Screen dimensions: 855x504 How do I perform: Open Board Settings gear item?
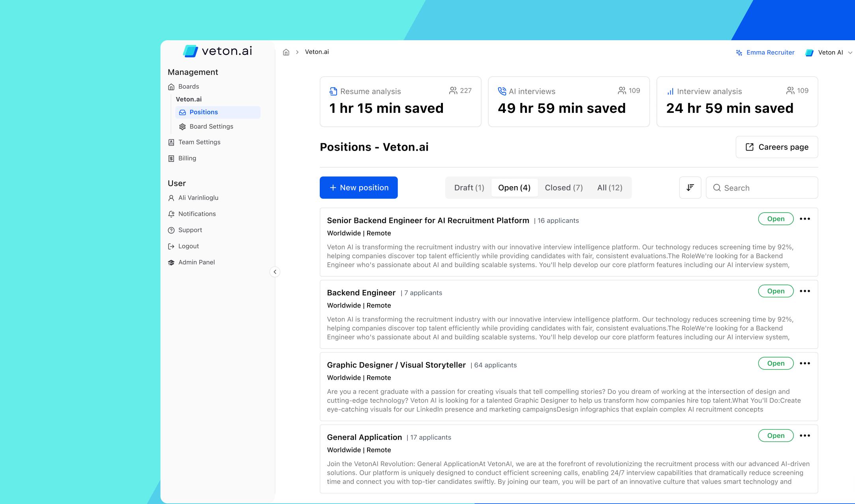tap(211, 127)
